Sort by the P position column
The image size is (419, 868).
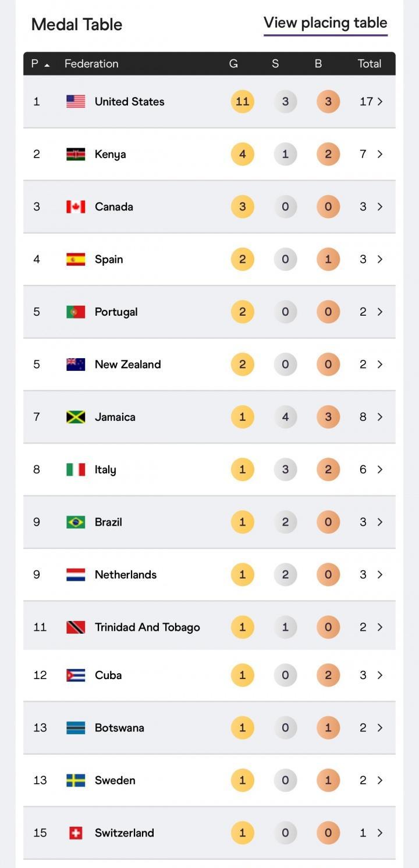[x=40, y=64]
